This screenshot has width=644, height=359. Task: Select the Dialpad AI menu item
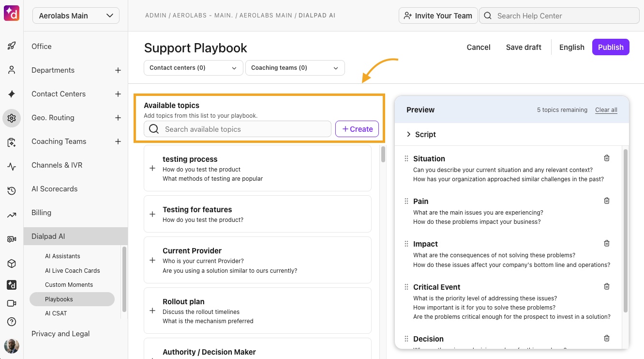75,236
